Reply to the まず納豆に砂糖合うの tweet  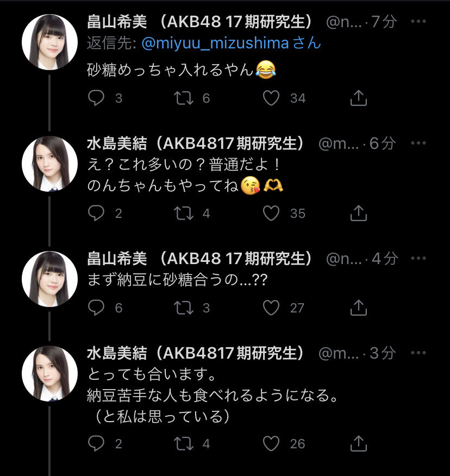click(96, 308)
